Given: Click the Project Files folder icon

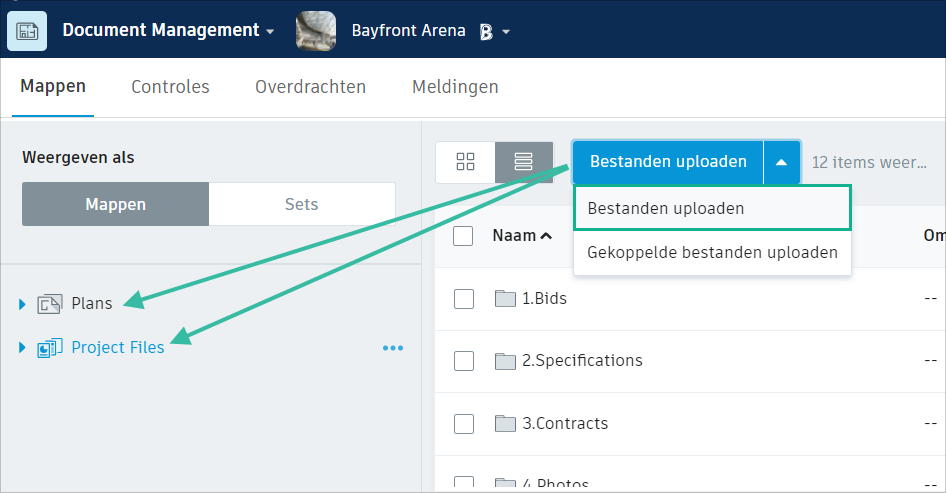Looking at the screenshot, I should coord(50,348).
